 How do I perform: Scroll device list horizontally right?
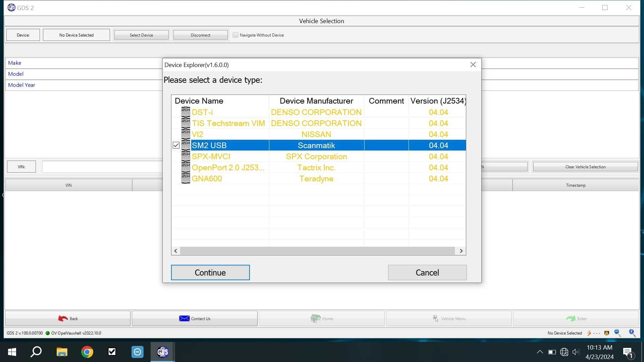[x=461, y=251]
